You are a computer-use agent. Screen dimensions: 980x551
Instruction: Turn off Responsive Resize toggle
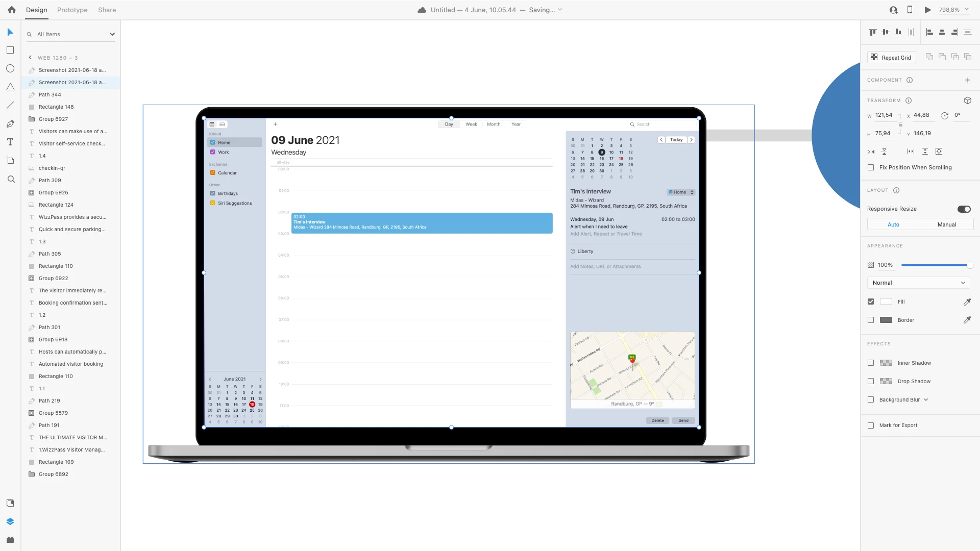pos(964,209)
